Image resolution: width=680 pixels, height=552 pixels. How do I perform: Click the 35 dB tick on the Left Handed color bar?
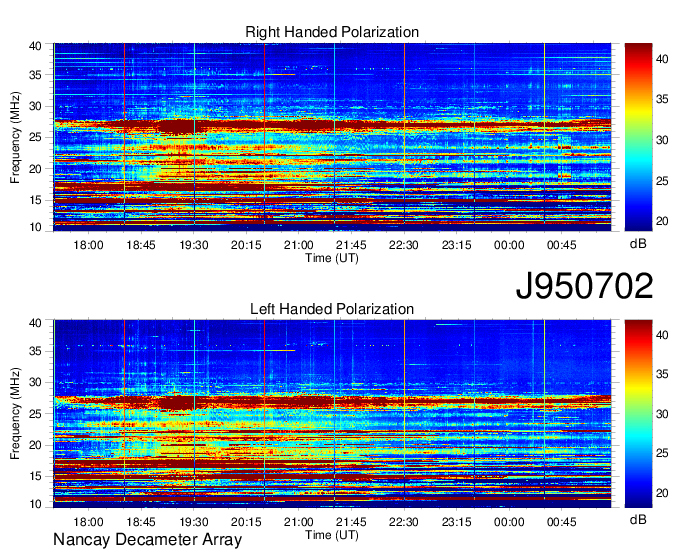pos(662,374)
